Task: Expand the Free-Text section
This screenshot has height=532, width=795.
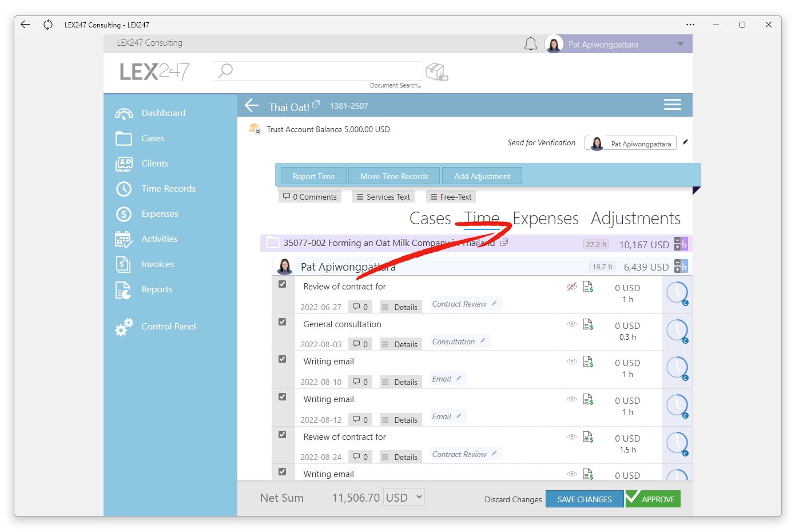Action: (451, 196)
